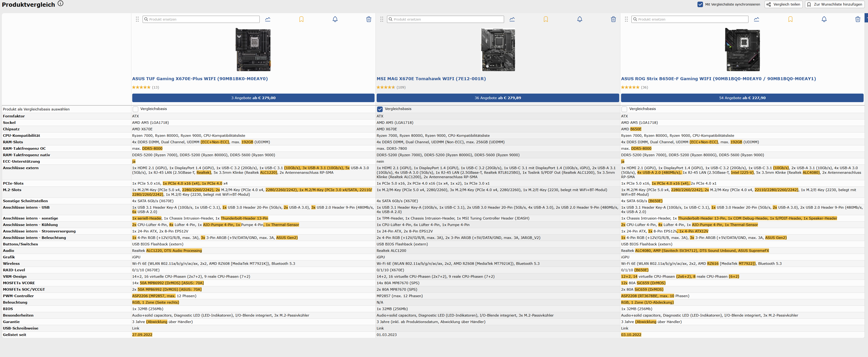The image size is (868, 357).
Task: Remove MSI MAG X670E Tomahawk via trash icon
Action: point(613,19)
